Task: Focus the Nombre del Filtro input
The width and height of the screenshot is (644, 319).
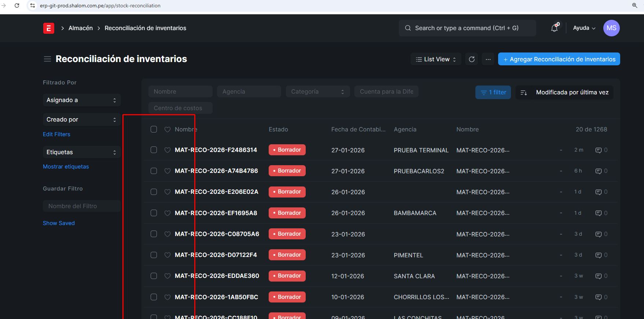Action: click(81, 206)
